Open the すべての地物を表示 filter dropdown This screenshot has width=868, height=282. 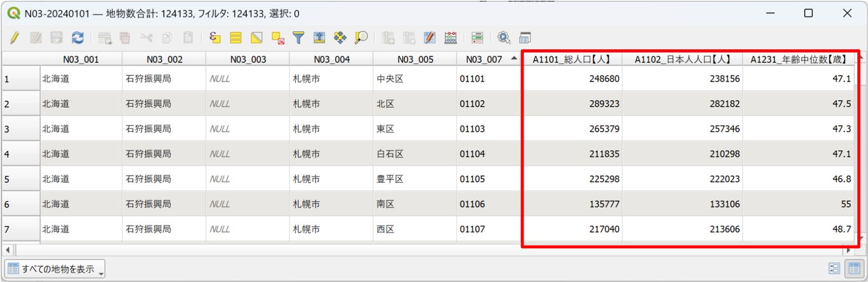coord(55,269)
